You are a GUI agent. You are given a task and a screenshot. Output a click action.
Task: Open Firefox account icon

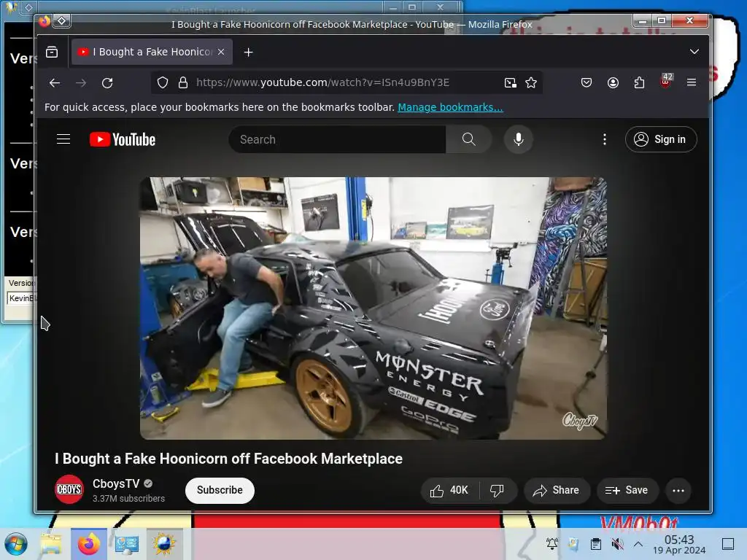click(613, 83)
